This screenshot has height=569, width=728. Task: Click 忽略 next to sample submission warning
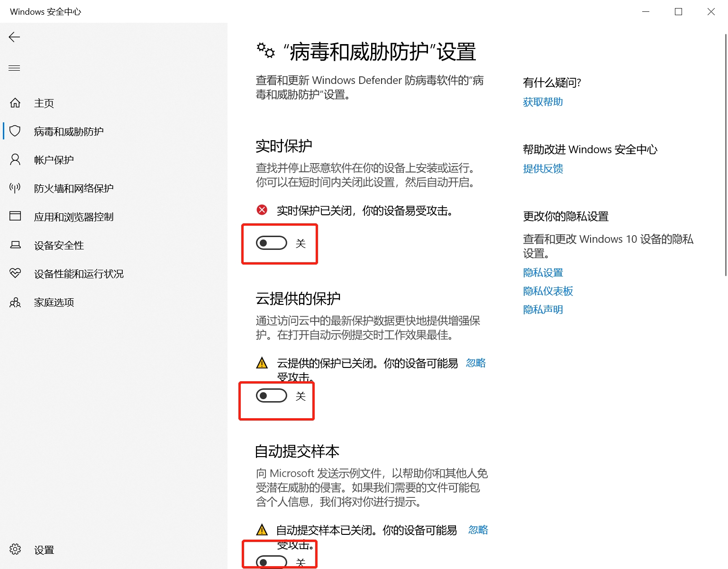point(478,530)
